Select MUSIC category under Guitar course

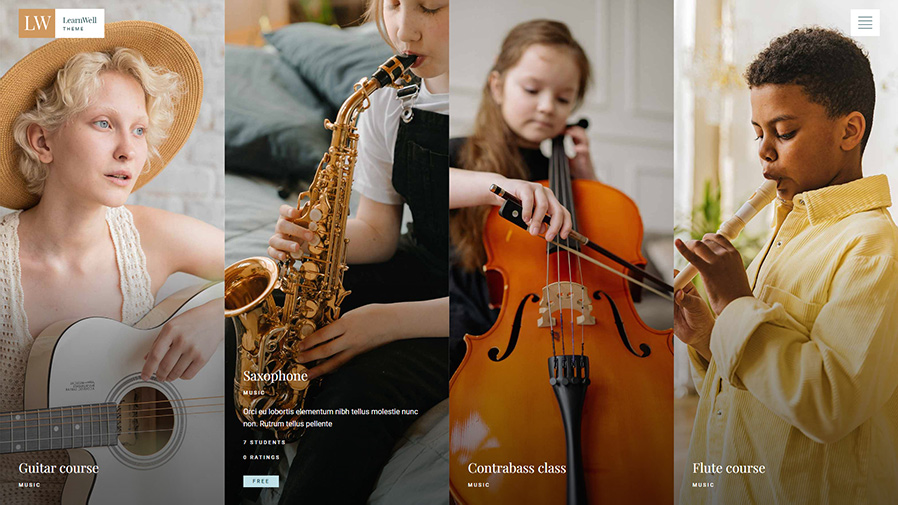tap(29, 485)
